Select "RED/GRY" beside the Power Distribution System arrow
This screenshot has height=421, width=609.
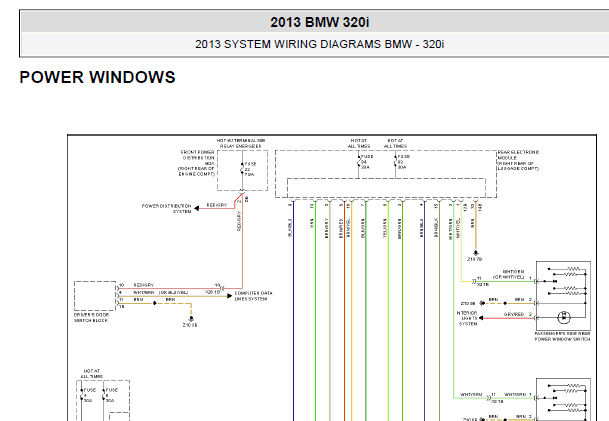pos(217,205)
